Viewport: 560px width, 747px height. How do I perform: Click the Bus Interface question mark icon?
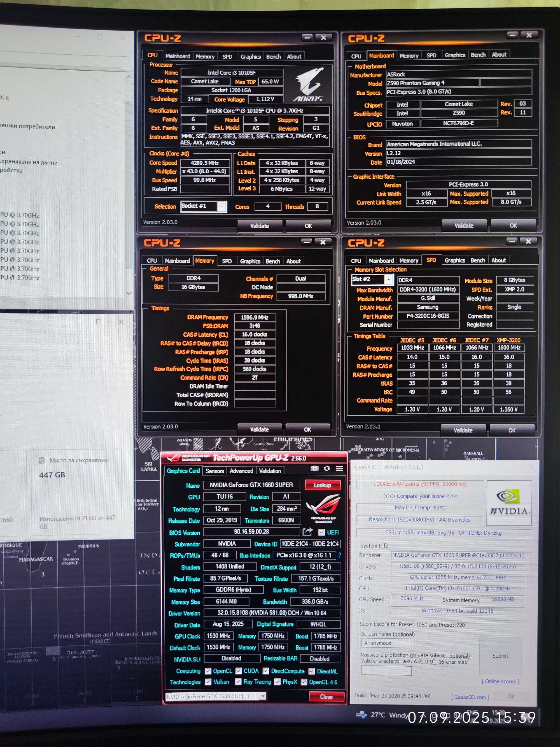(x=339, y=555)
